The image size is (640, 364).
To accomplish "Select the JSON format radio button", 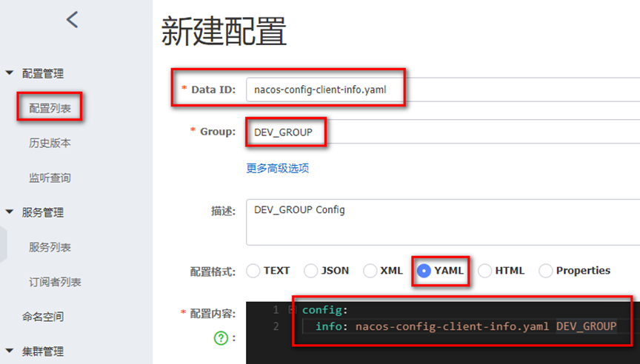I will coord(311,271).
